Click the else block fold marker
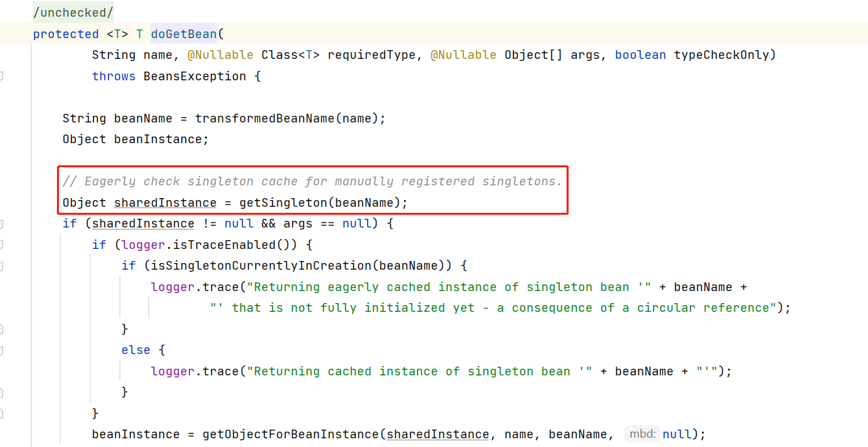This screenshot has height=447, width=868. (x=1, y=350)
